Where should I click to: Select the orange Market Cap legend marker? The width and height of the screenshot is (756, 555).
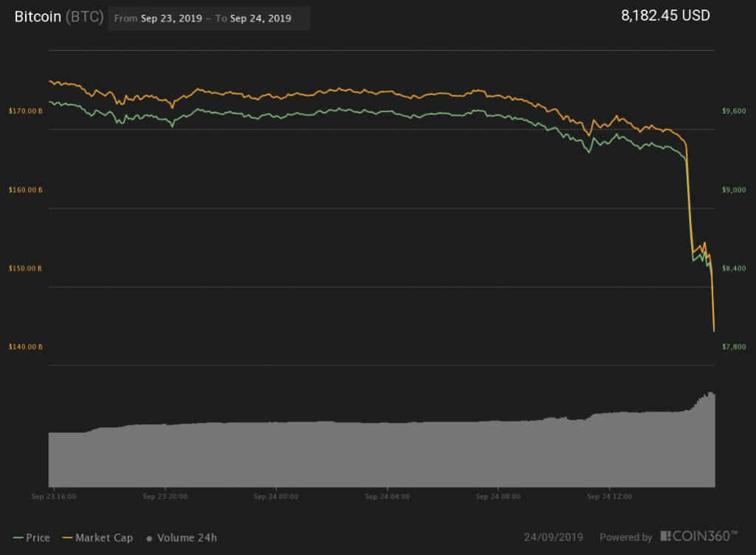point(66,538)
